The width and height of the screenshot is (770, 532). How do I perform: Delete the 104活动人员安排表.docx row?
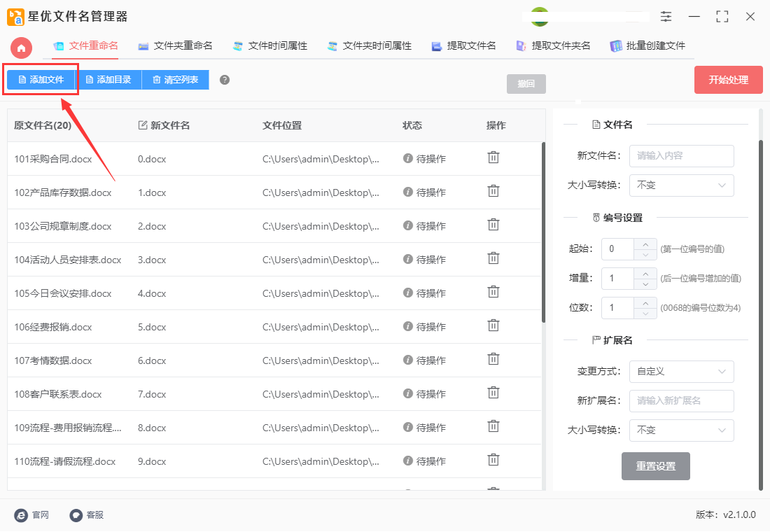(x=493, y=258)
